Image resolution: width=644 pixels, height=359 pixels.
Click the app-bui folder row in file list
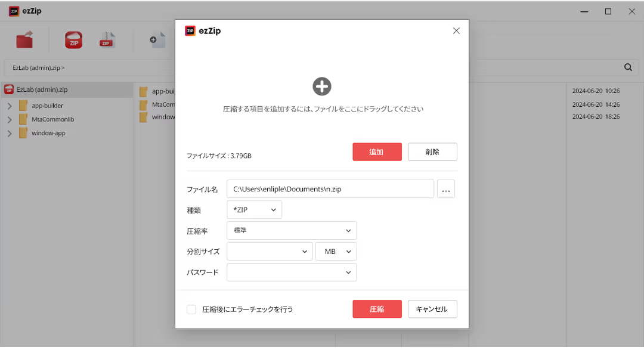(x=157, y=91)
